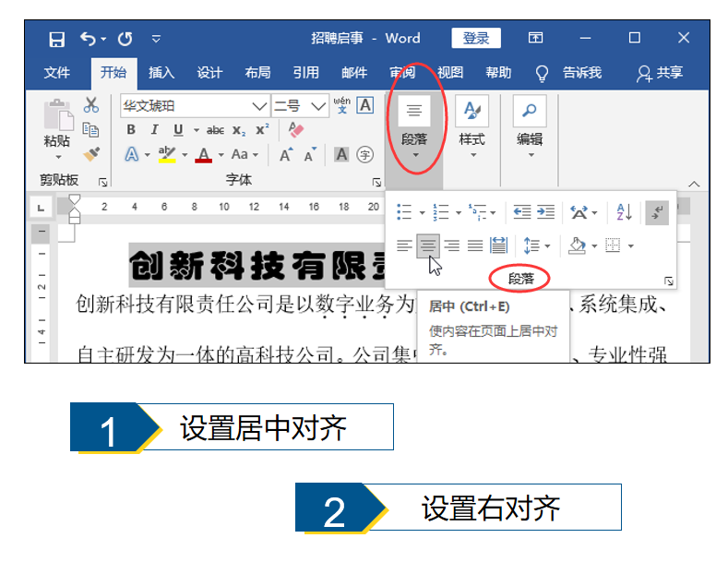
Task: Open the 文件 tab
Action: 56,73
